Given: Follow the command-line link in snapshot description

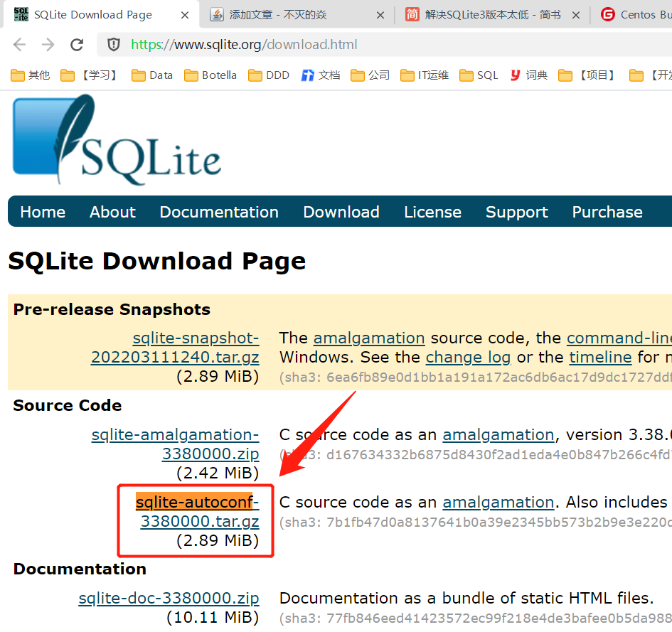Looking at the screenshot, I should [619, 338].
